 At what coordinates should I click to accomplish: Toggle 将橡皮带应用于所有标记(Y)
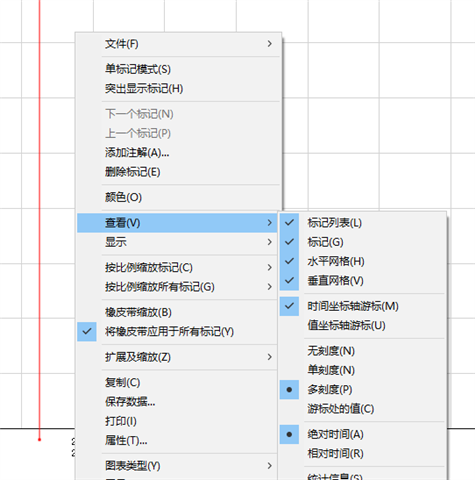coord(178,332)
